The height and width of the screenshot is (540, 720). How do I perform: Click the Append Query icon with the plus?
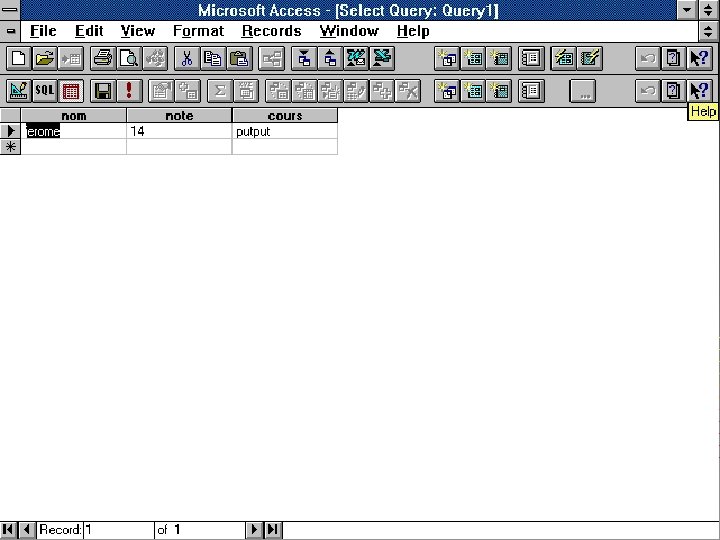click(x=382, y=91)
